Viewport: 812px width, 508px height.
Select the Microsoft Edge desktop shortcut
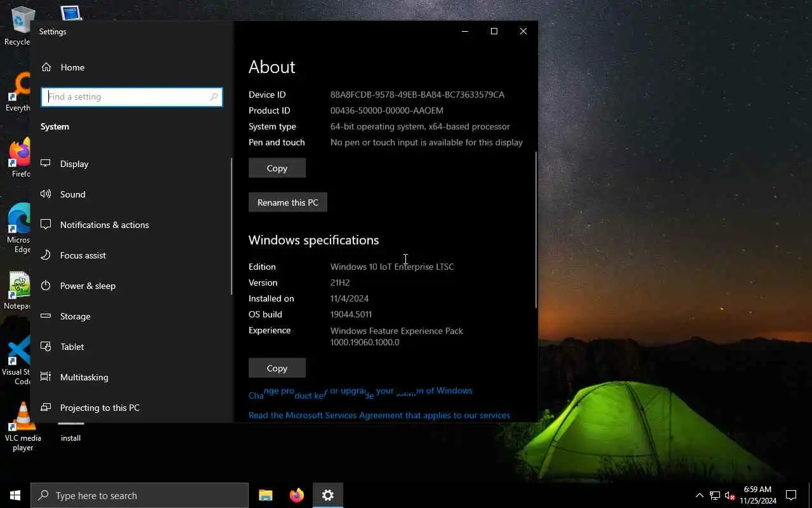(x=19, y=229)
